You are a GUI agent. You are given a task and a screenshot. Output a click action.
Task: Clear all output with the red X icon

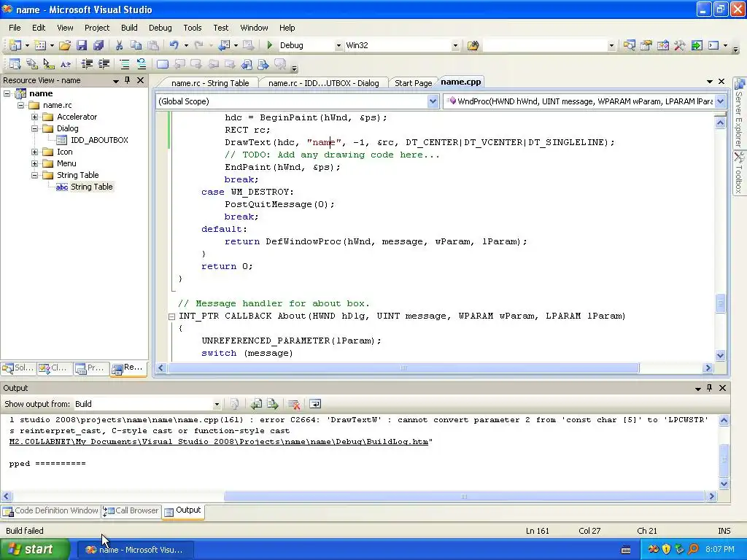[x=294, y=404]
